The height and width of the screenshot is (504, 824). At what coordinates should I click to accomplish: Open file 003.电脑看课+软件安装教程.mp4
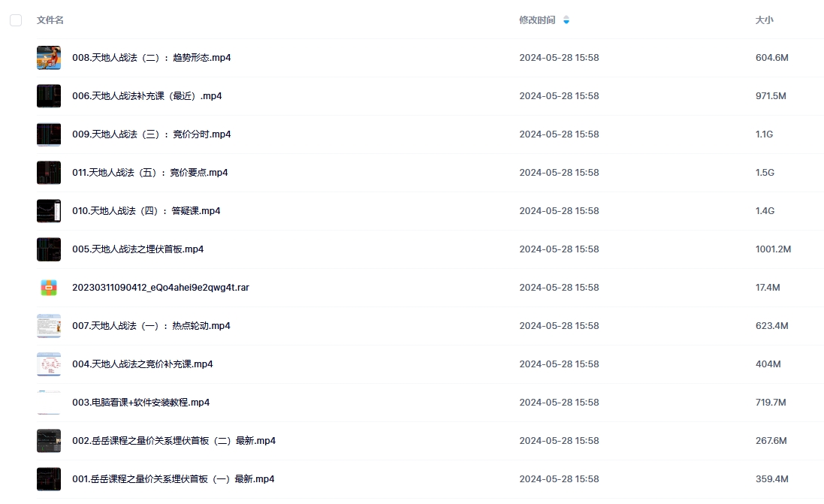tap(140, 403)
